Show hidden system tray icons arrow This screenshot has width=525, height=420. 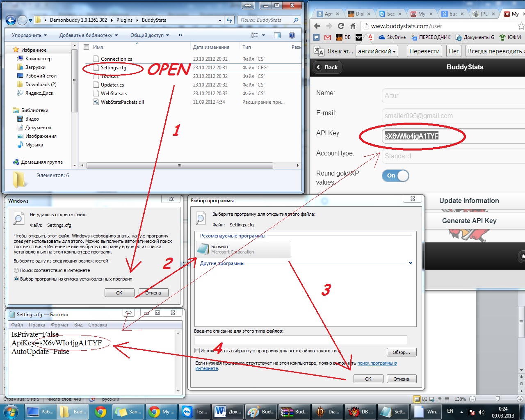pos(461,412)
